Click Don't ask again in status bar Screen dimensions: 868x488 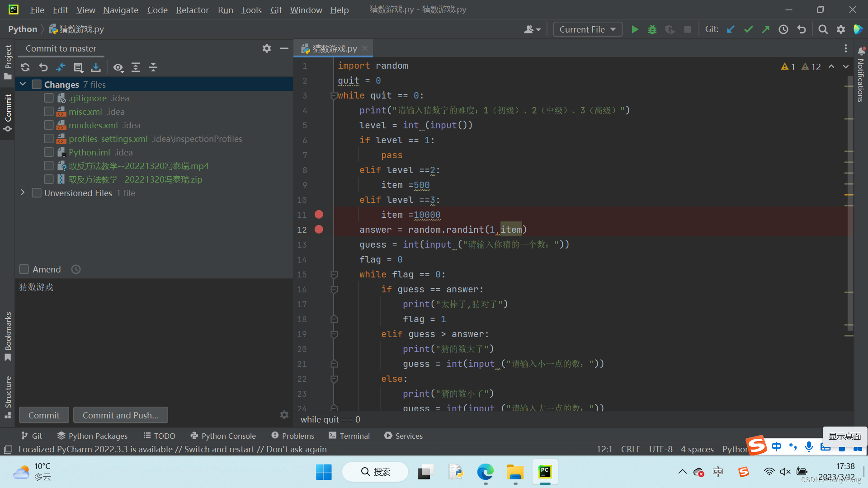point(297,449)
